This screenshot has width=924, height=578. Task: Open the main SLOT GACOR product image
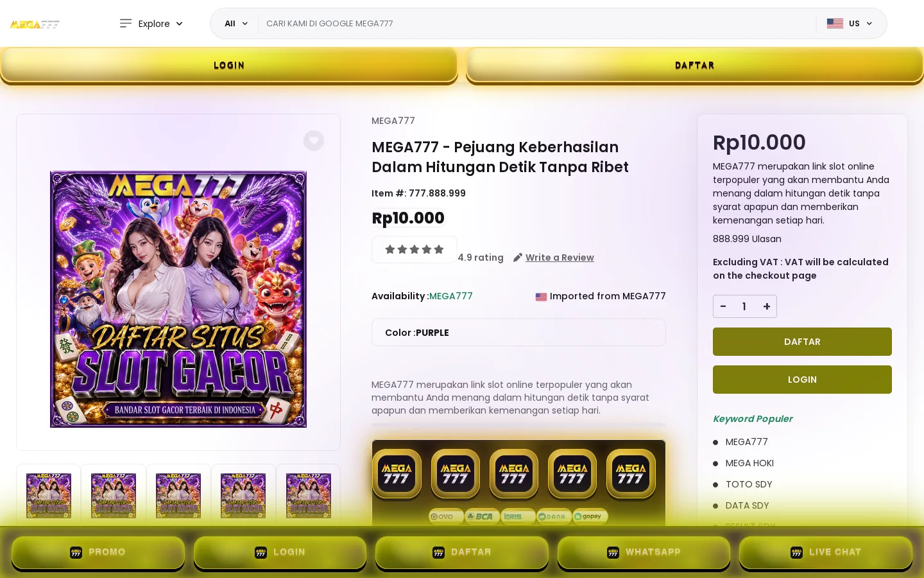click(178, 299)
